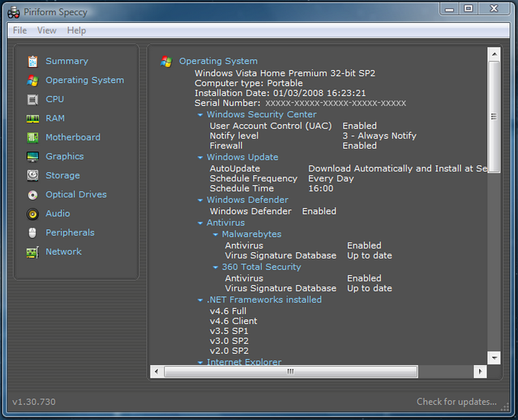Viewport: 518px width, 420px height.
Task: Open the View menu
Action: pyautogui.click(x=47, y=30)
